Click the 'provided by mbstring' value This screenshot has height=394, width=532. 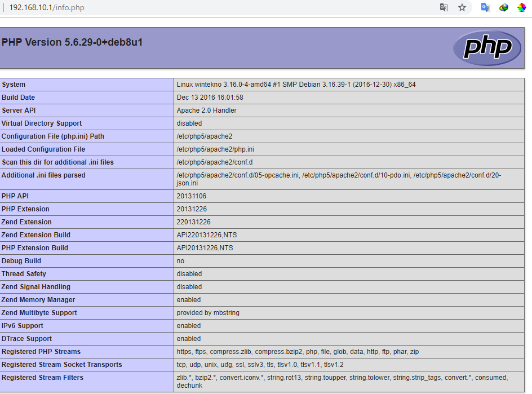[207, 313]
